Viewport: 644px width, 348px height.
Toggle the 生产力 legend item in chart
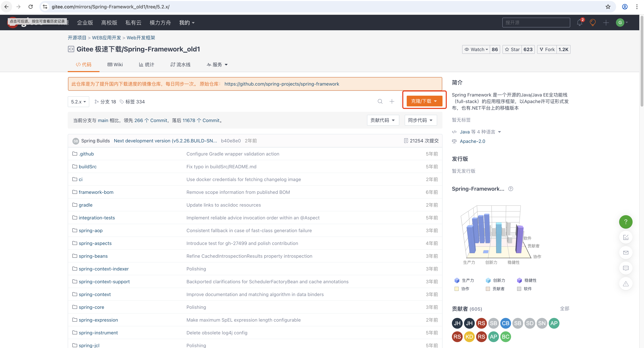coord(468,280)
